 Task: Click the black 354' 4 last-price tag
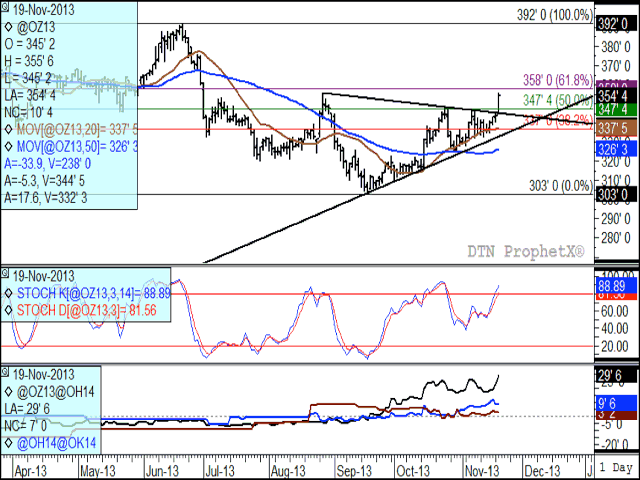point(616,96)
